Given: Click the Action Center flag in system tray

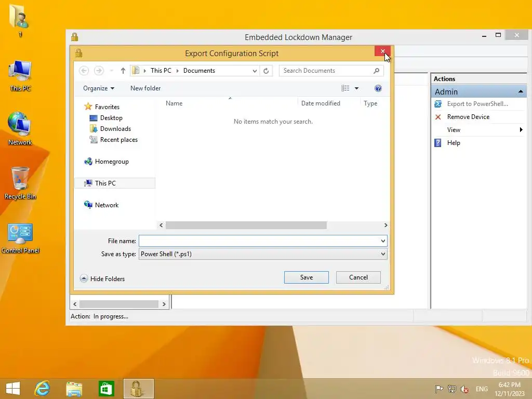Looking at the screenshot, I should [x=439, y=389].
